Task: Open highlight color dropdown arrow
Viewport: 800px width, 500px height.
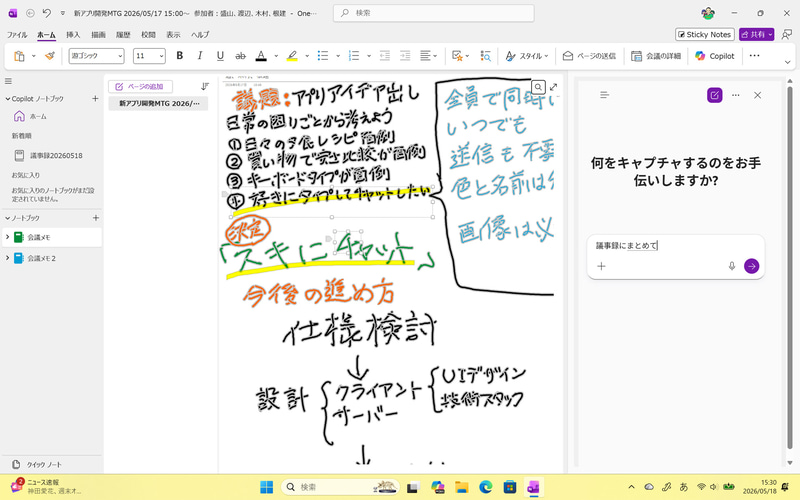Action: click(x=307, y=56)
